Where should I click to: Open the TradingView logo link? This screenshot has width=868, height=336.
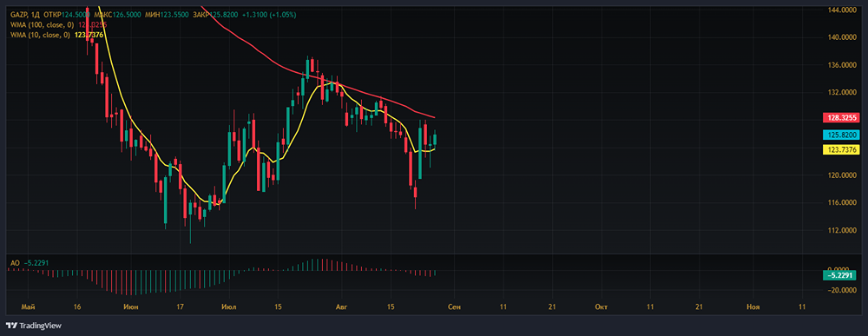34,326
